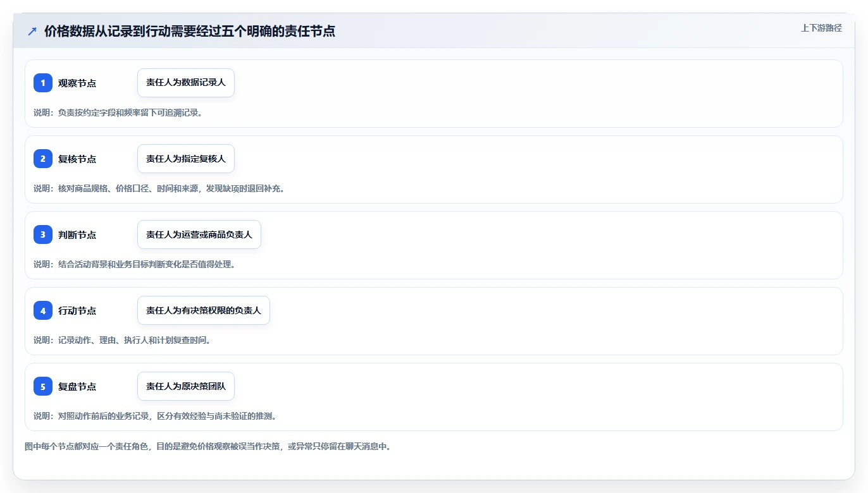Click the step 4 number badge
The width and height of the screenshot is (868, 493).
coord(43,310)
